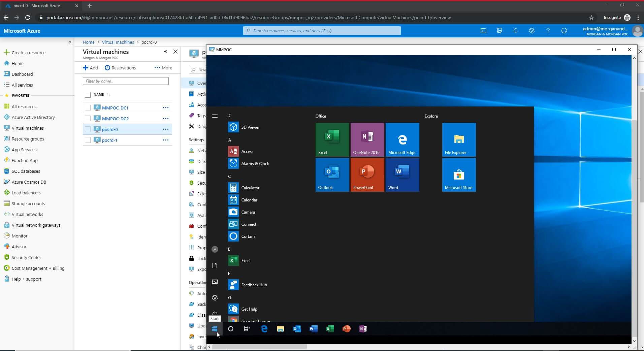Open Azure portal settings gear
Screen dimensions: 644x351
[x=532, y=31]
